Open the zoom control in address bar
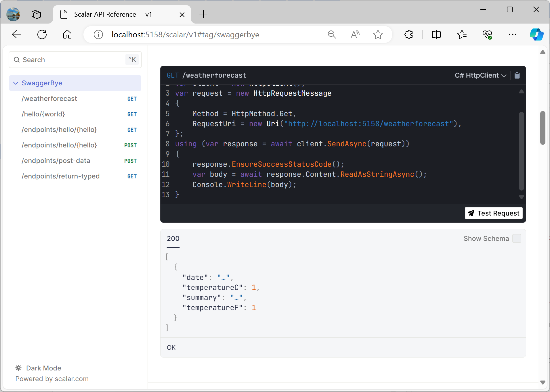The height and width of the screenshot is (392, 550). click(x=332, y=35)
